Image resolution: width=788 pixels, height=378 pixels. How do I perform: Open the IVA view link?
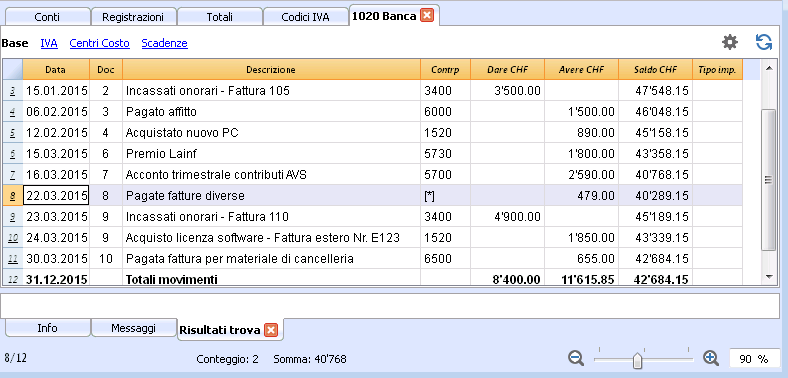click(x=49, y=43)
